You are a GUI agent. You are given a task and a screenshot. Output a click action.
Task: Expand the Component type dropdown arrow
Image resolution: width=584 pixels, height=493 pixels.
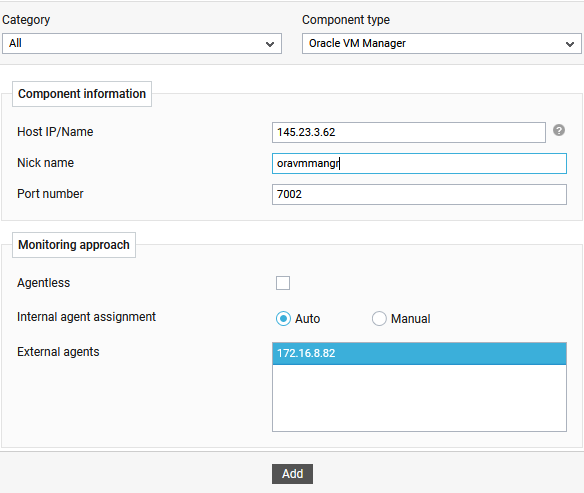tap(569, 44)
